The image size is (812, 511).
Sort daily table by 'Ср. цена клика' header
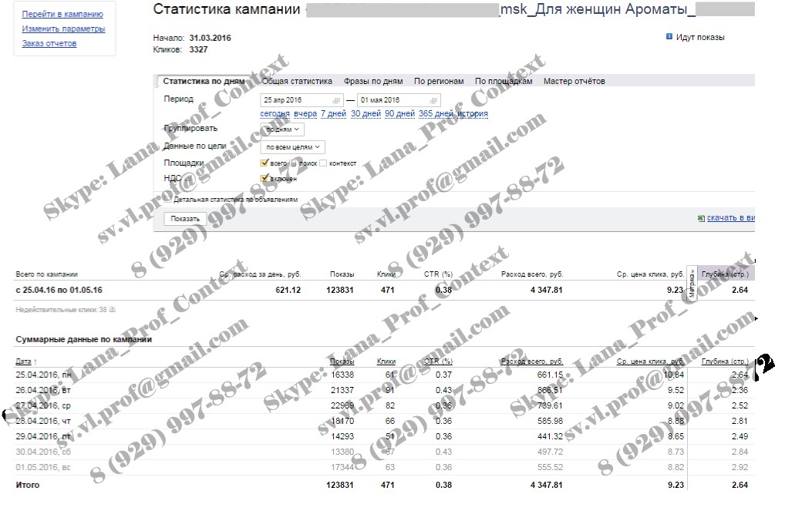650,361
